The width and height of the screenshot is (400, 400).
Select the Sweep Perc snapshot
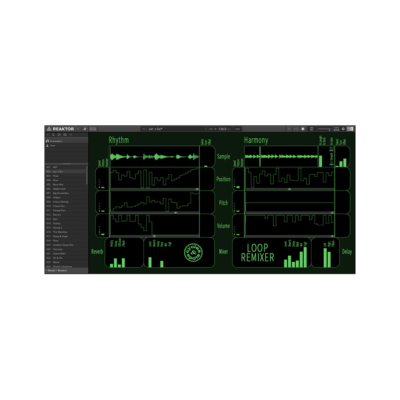[x=66, y=210]
